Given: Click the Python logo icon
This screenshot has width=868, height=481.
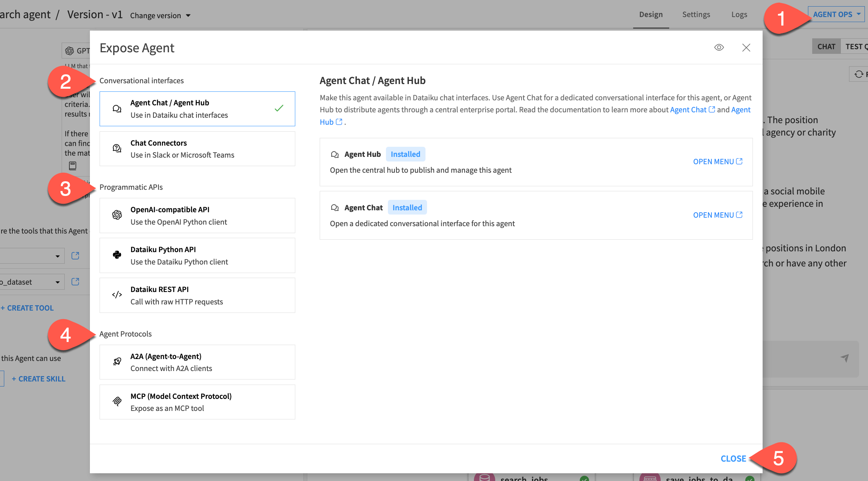Looking at the screenshot, I should point(117,255).
